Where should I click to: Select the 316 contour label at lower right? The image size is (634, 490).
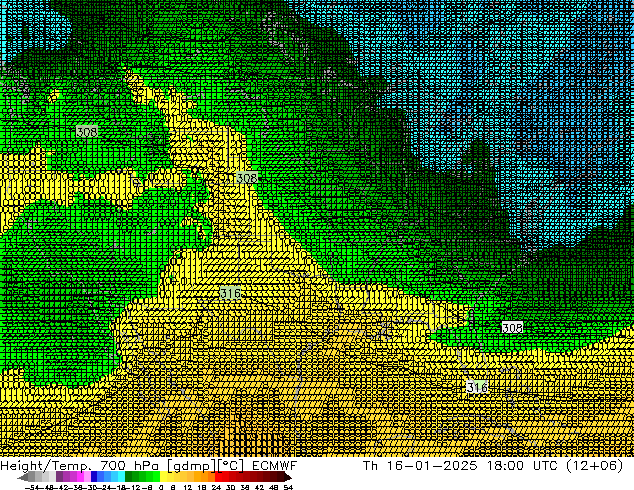pos(477,387)
